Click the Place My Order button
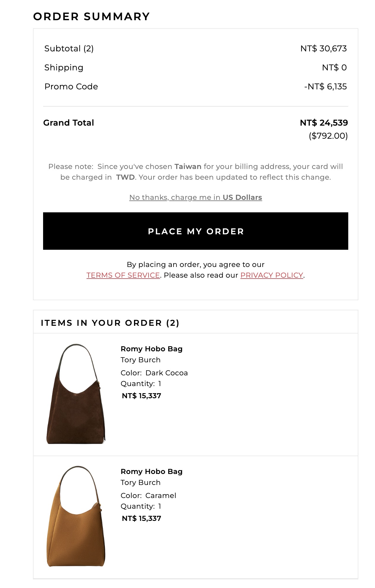 [196, 231]
